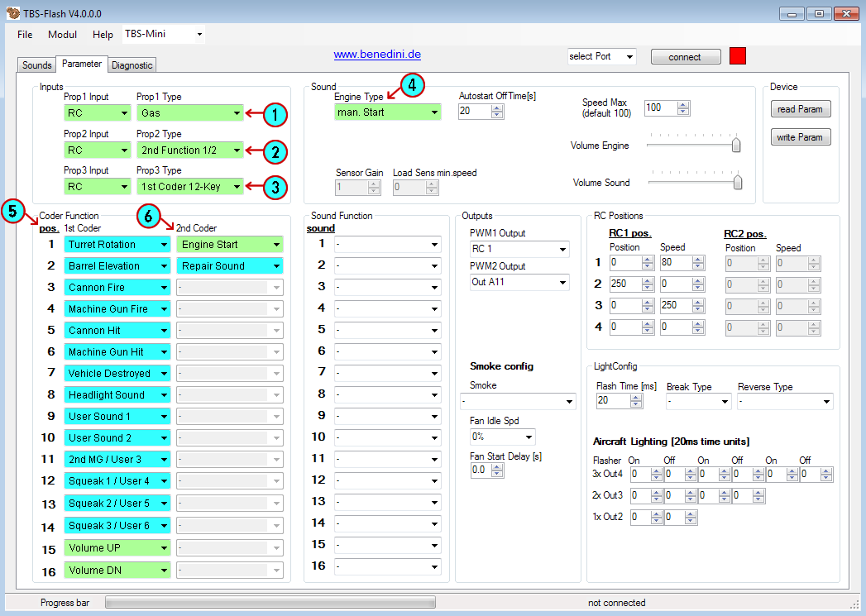Switch to the Sounds tab

point(36,65)
